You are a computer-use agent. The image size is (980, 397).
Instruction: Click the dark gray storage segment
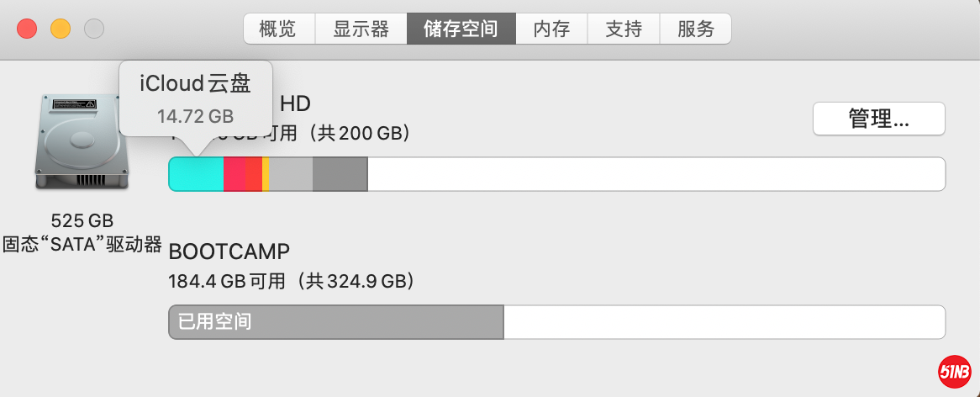click(x=340, y=174)
